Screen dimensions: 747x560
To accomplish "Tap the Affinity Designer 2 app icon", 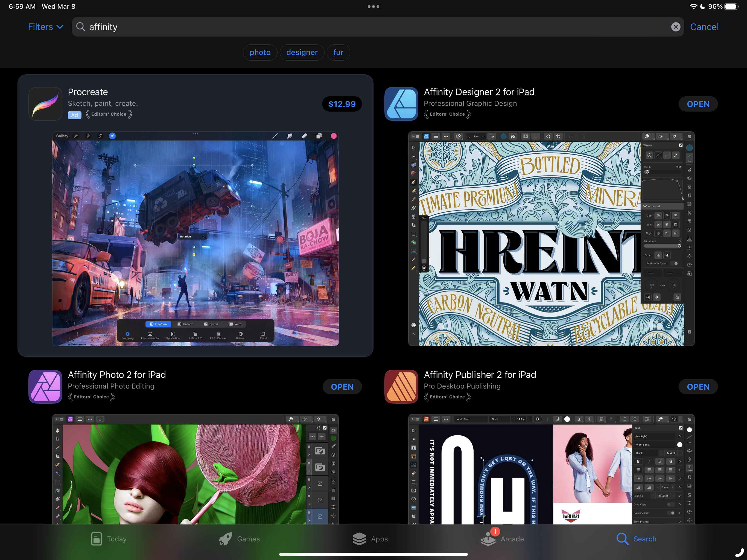I will 401,104.
